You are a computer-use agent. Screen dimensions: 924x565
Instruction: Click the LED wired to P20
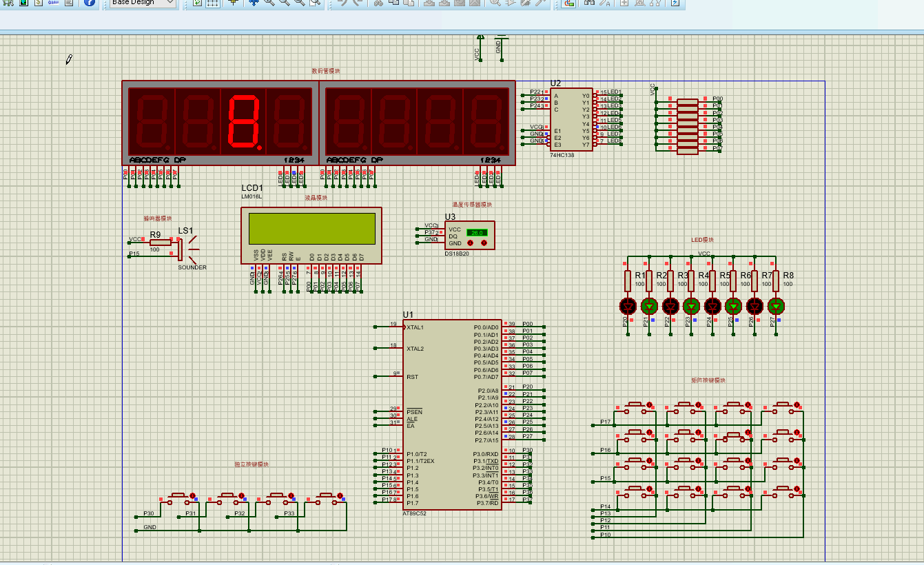tap(627, 305)
